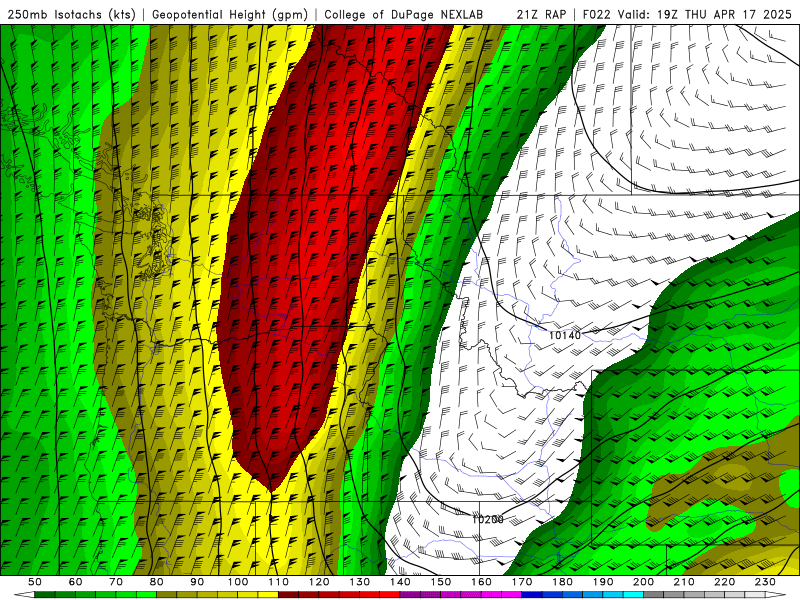The width and height of the screenshot is (800, 600).
Task: Click the 150 kt legend value
Action: [441, 582]
